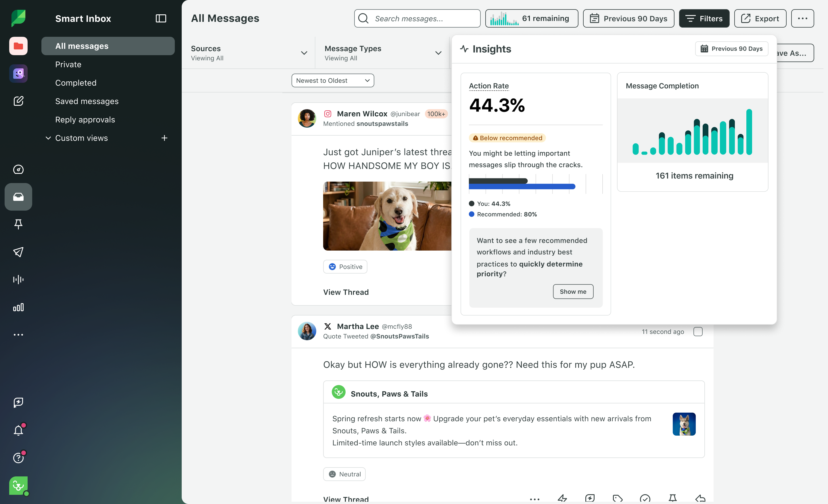
Task: Open the bar chart reports icon
Action: tap(18, 307)
